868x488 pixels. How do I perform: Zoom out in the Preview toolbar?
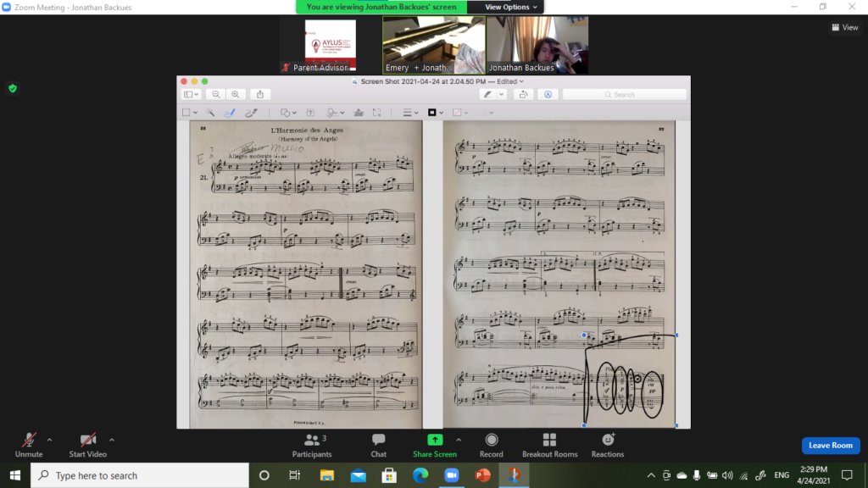point(216,95)
